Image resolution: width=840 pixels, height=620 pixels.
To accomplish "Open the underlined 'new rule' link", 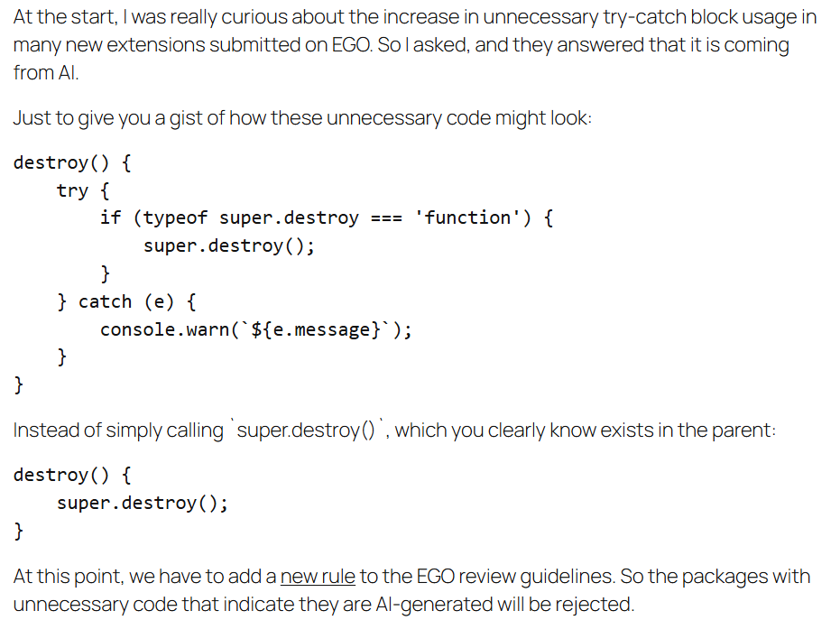I will [318, 577].
